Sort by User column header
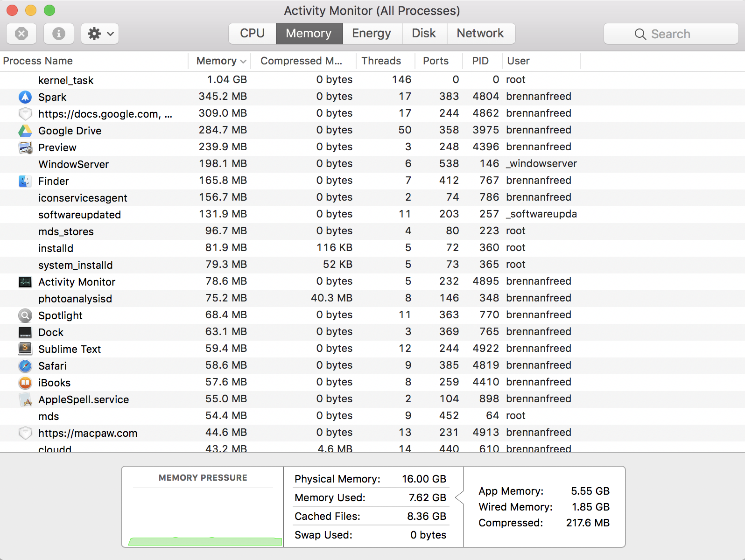745x560 pixels. click(541, 61)
